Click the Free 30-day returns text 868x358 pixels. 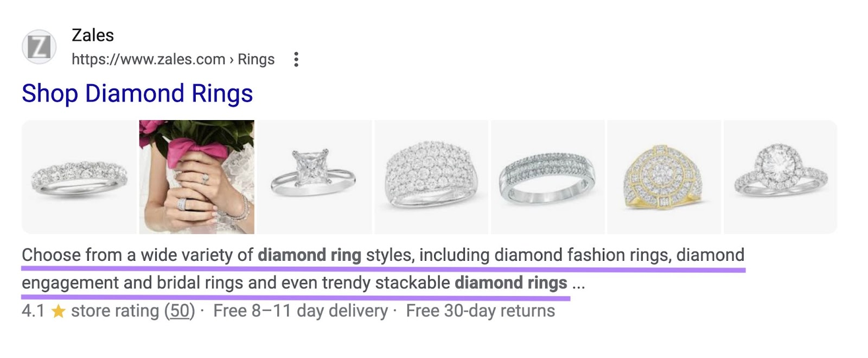tap(480, 311)
